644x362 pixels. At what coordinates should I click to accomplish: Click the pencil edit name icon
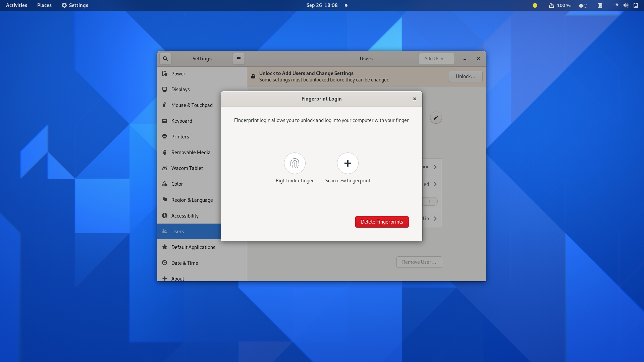pos(436,118)
